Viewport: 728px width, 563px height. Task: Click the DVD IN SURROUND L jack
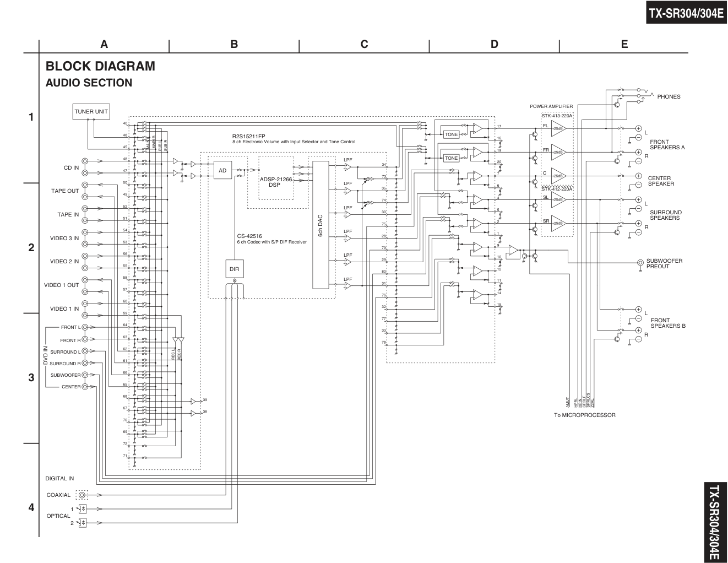click(85, 351)
